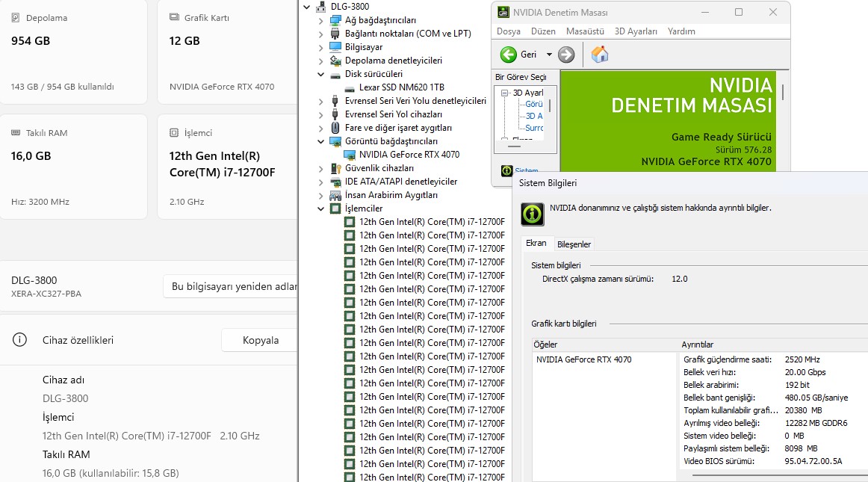Click the XERA-XC327-PBA model text

[46, 294]
